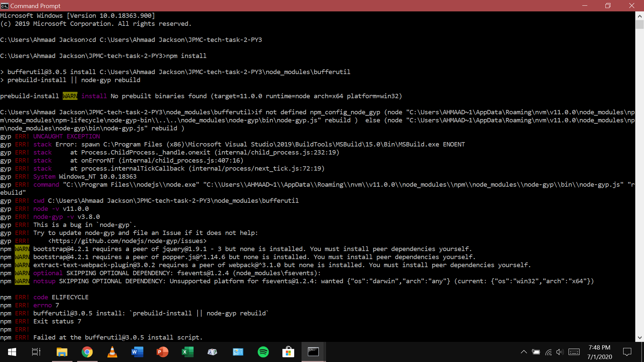
Task: Open the Microsoft Store
Action: click(x=288, y=352)
